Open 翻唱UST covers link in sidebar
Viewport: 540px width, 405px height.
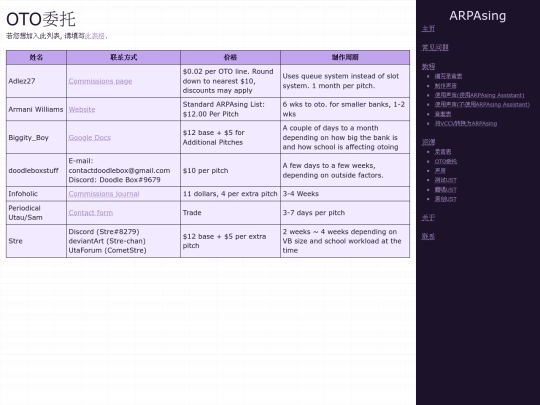pos(445,190)
